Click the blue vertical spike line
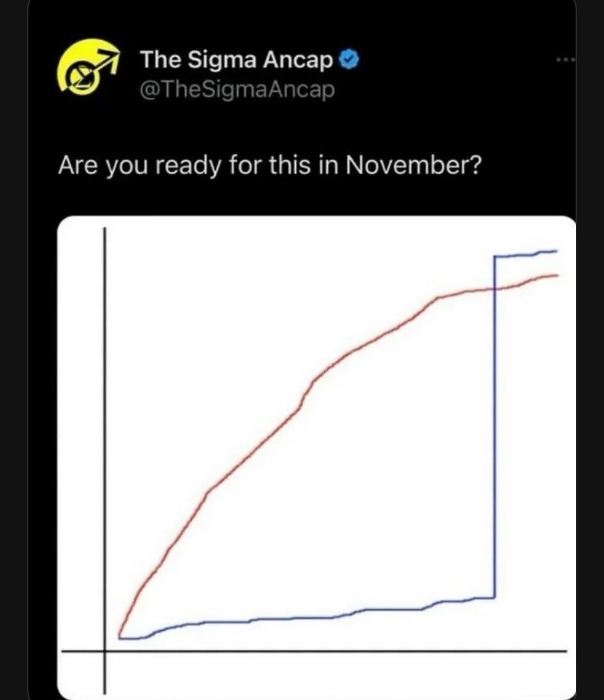This screenshot has width=604, height=700. [x=494, y=425]
